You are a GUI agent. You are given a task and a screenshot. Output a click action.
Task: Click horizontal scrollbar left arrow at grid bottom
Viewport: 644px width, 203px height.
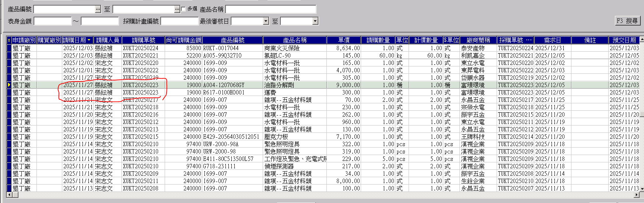pyautogui.click(x=9, y=195)
